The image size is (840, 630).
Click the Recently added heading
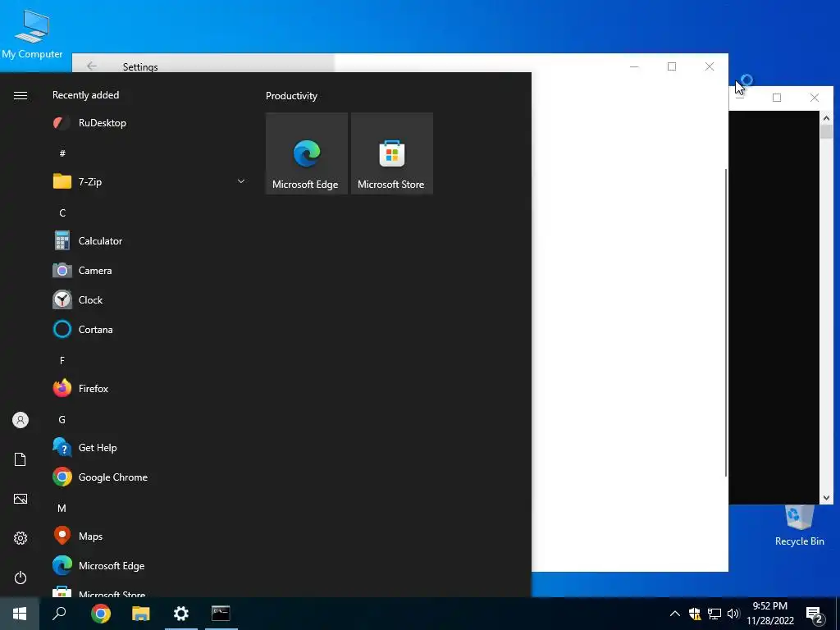coord(85,95)
